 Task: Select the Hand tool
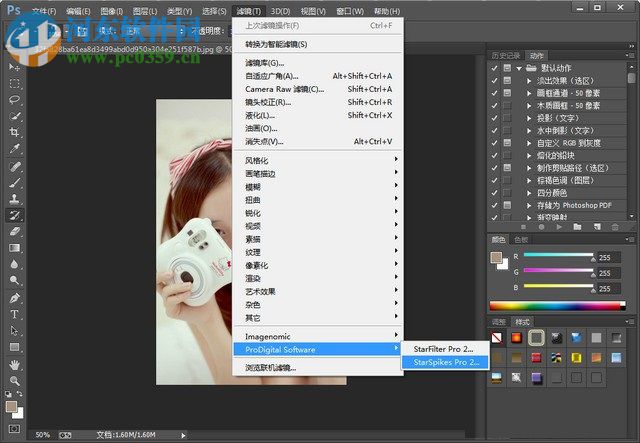click(x=14, y=364)
